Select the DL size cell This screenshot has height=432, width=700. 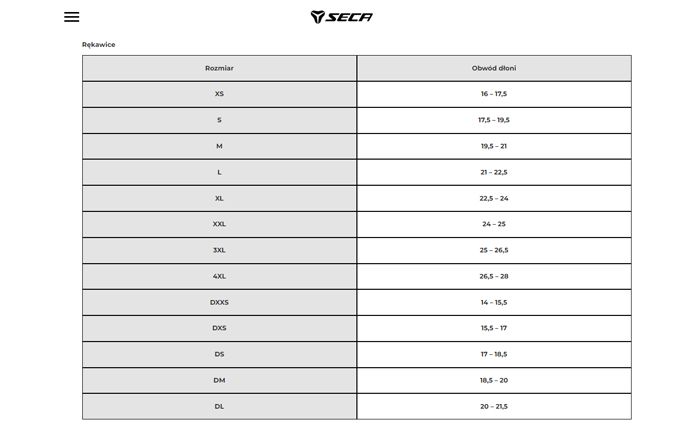coord(219,406)
